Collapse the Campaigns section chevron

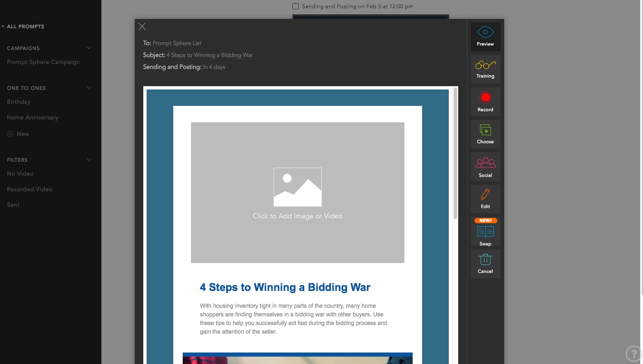pos(89,48)
